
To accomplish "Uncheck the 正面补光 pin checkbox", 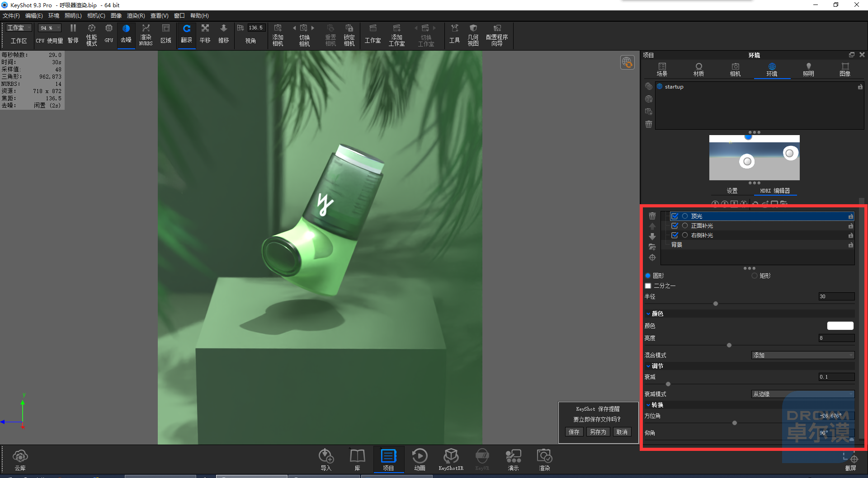I will [675, 226].
